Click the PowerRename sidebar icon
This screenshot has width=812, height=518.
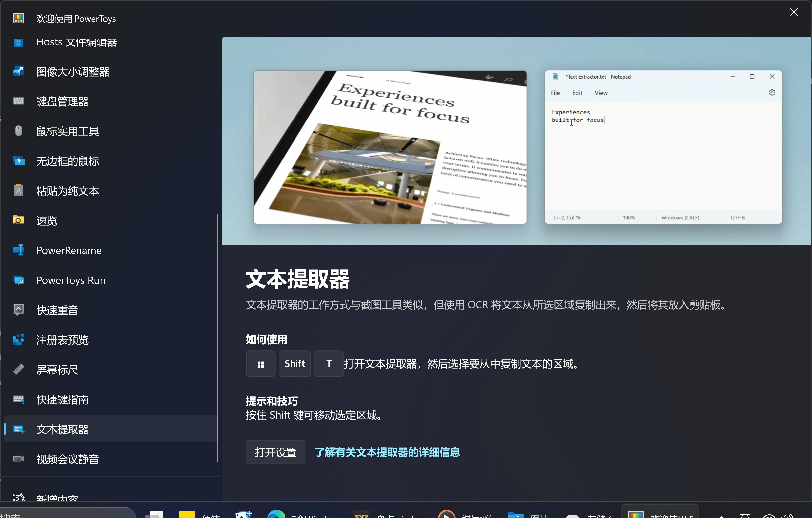click(19, 250)
